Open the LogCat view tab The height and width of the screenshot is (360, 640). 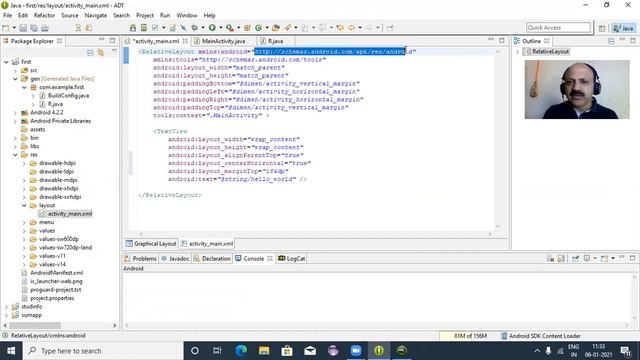291,259
